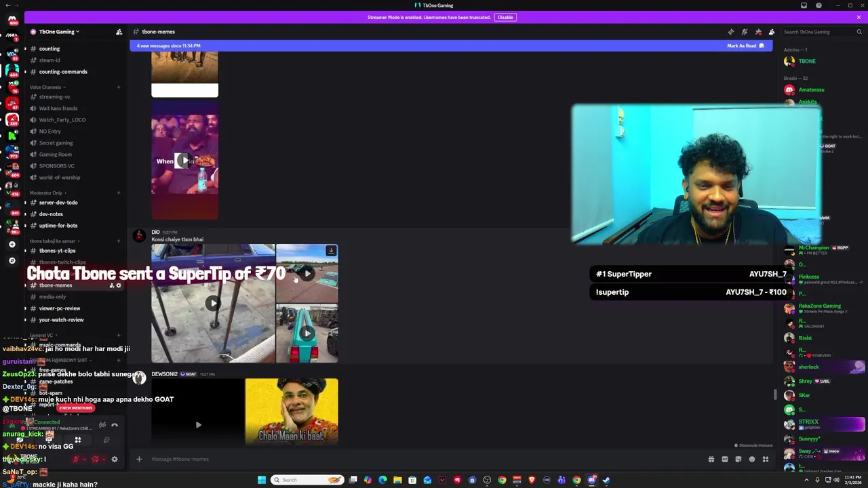Screen dimensions: 868x488
Task: Join world-of-warship voice channel
Action: (x=75, y=178)
